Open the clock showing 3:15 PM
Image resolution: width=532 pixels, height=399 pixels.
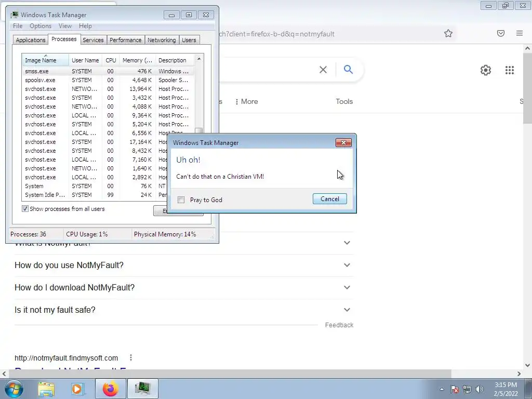(x=506, y=389)
